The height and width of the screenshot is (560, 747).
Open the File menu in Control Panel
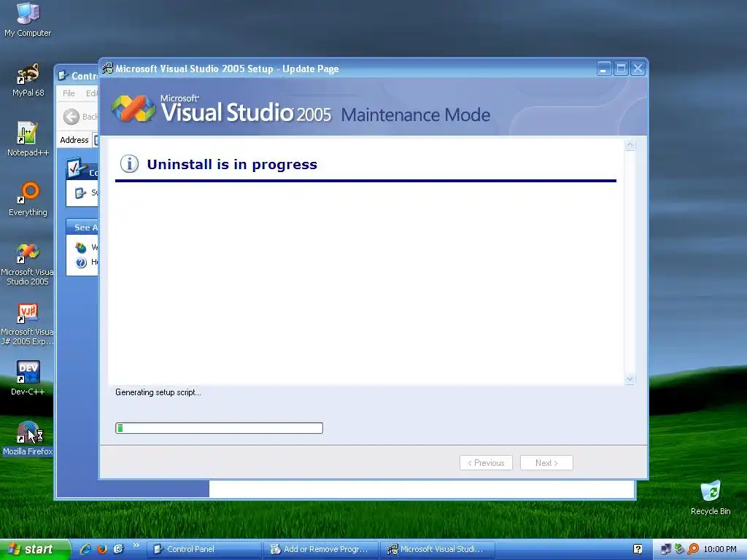coord(69,93)
